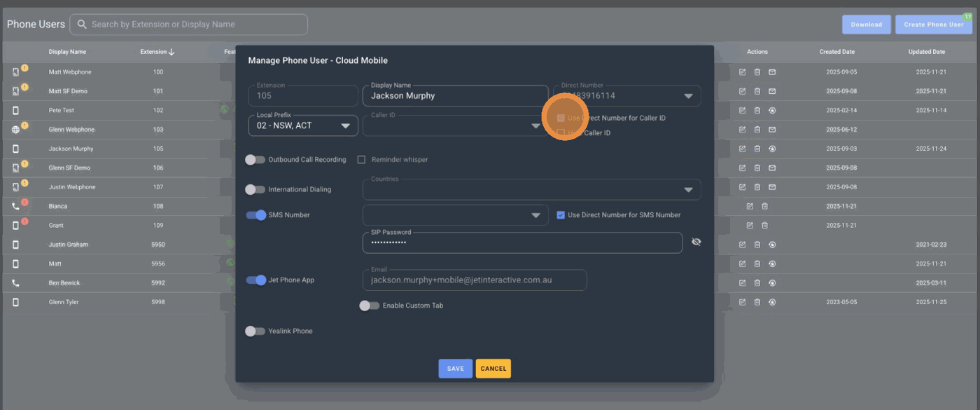The image size is (980, 410).
Task: Edit the Justin Graham row
Action: [743, 245]
